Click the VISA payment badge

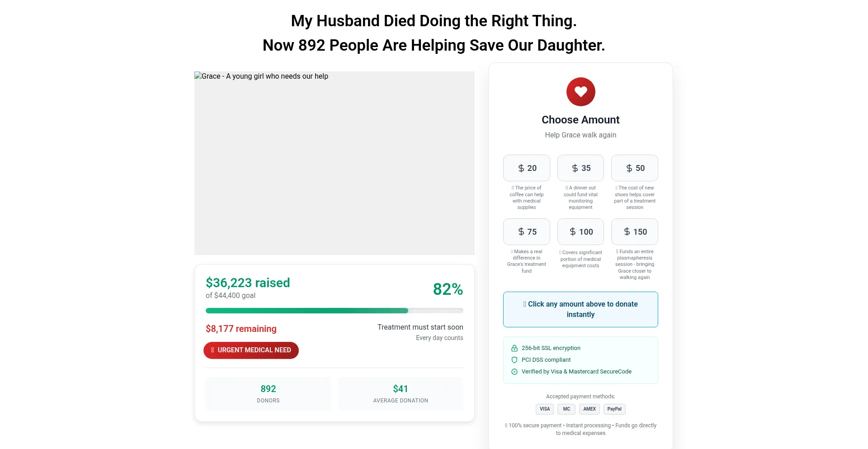coord(545,409)
